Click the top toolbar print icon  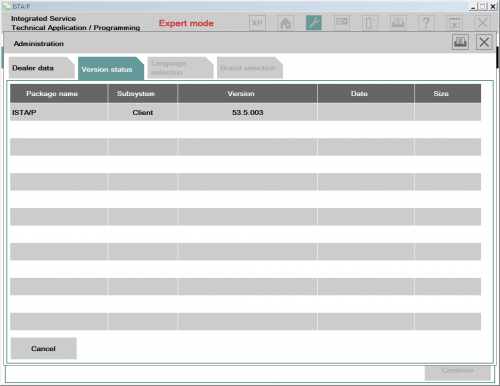click(x=398, y=23)
